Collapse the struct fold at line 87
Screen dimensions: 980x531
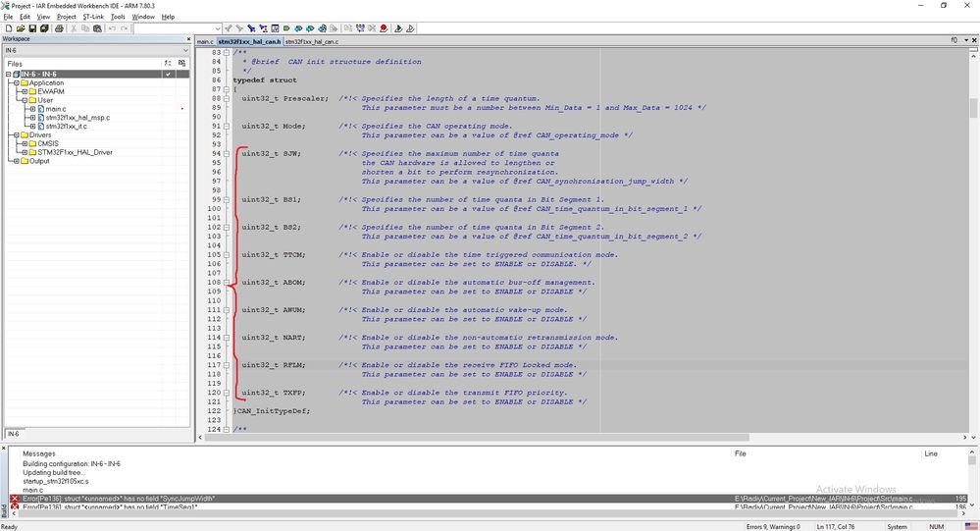227,89
